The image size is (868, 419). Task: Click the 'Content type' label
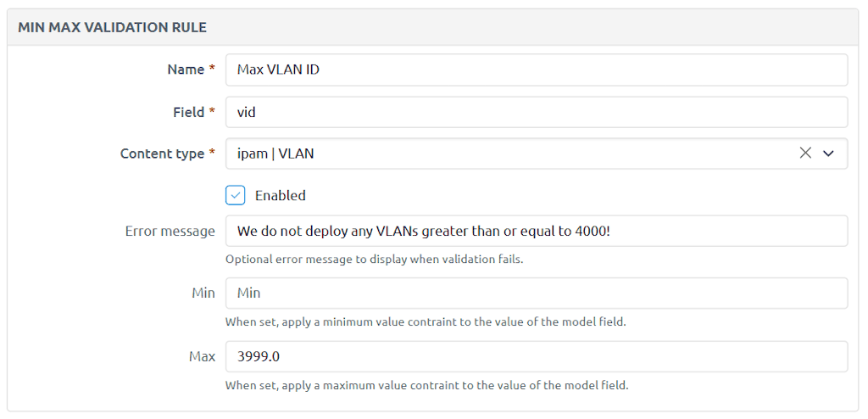click(x=162, y=154)
